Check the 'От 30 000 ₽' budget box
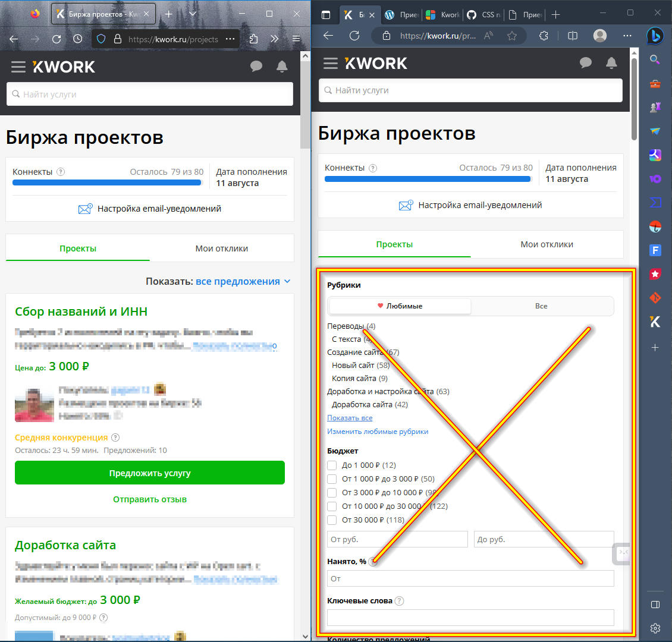672x642 pixels. pos(332,520)
